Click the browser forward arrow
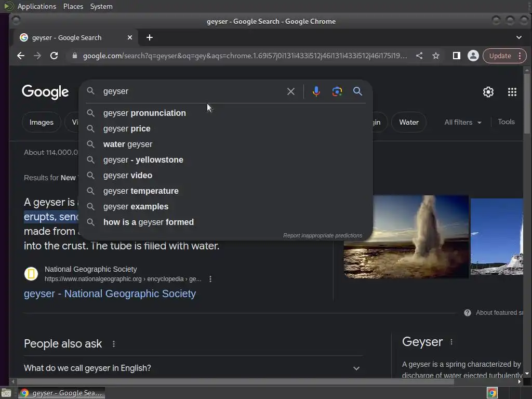532x399 pixels. tap(37, 56)
